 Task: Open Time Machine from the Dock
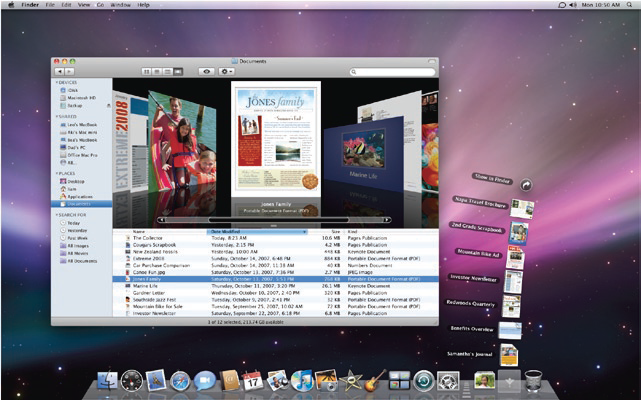[423, 381]
